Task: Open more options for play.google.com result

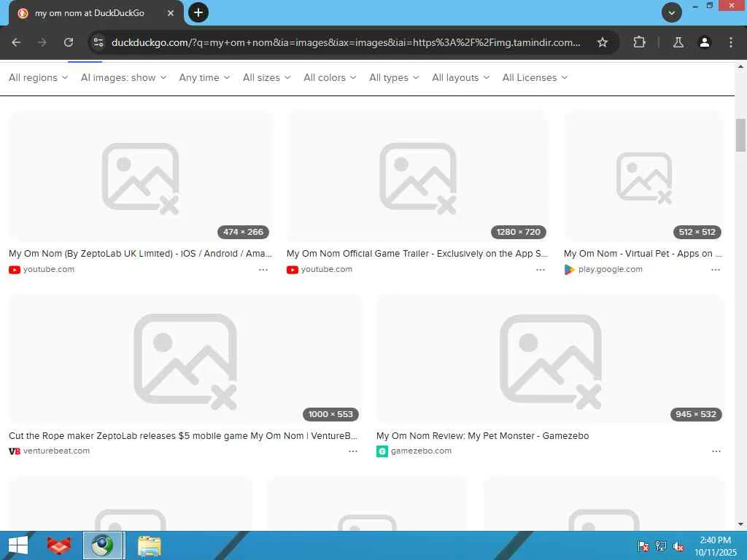Action: [x=716, y=270]
